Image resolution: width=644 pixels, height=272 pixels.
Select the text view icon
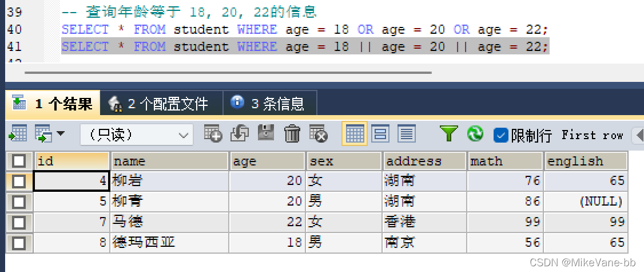click(x=407, y=134)
